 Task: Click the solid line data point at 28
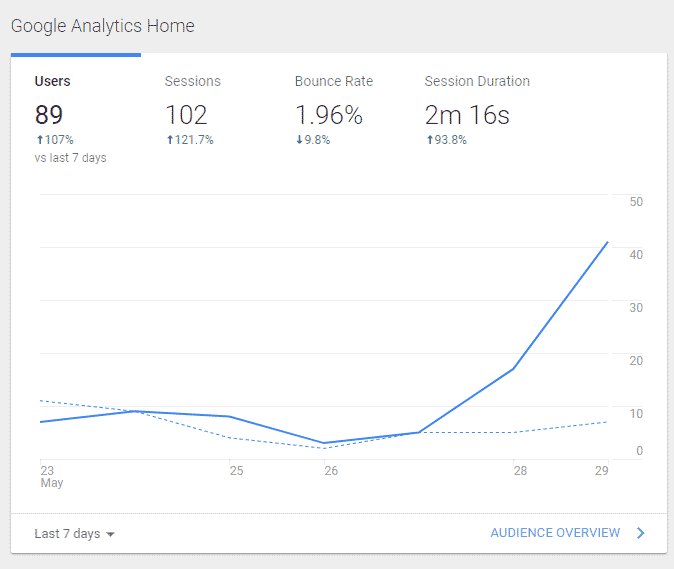click(x=513, y=369)
